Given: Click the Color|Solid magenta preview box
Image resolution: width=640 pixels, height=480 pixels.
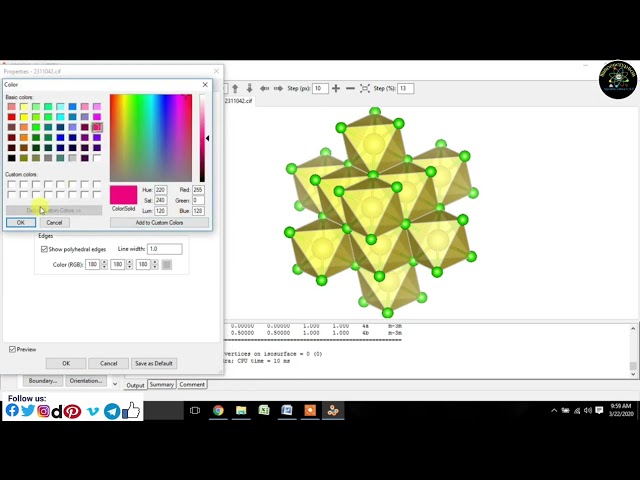Looking at the screenshot, I should (x=123, y=195).
